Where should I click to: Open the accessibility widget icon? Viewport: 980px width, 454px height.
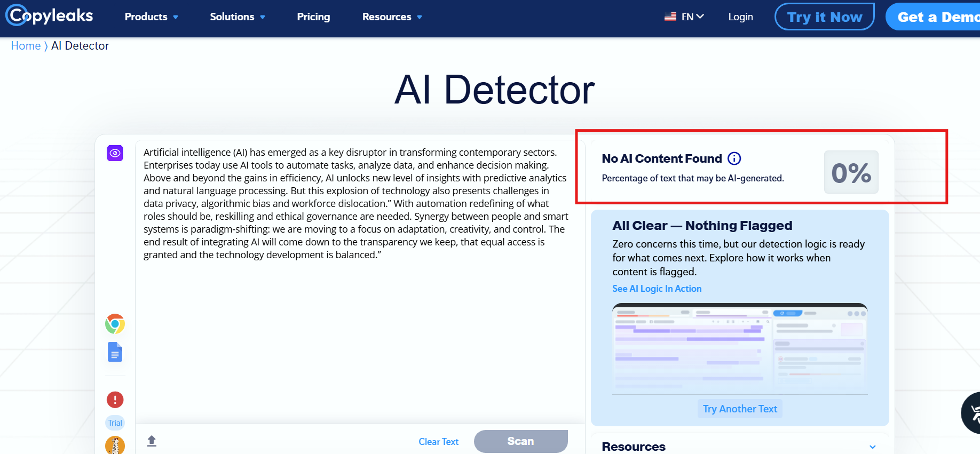pos(973,413)
